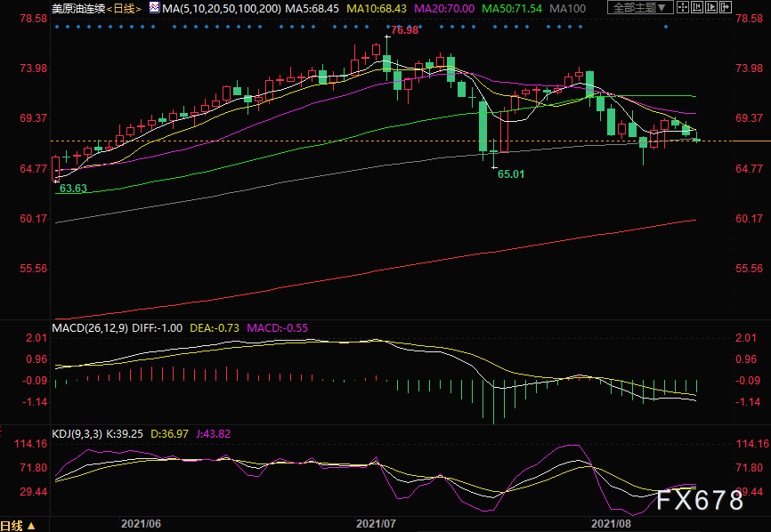Click the play-forward chart icon
This screenshot has width=771, height=532.
pyautogui.click(x=711, y=7)
